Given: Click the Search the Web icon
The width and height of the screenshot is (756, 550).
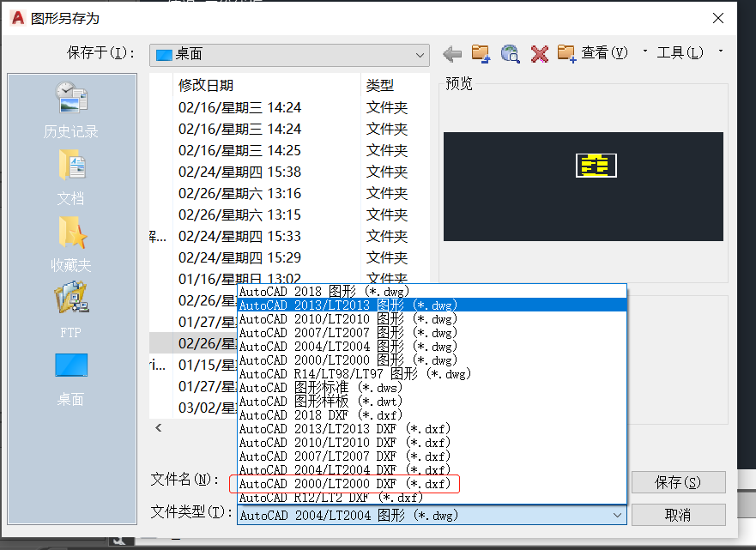Looking at the screenshot, I should coord(510,53).
